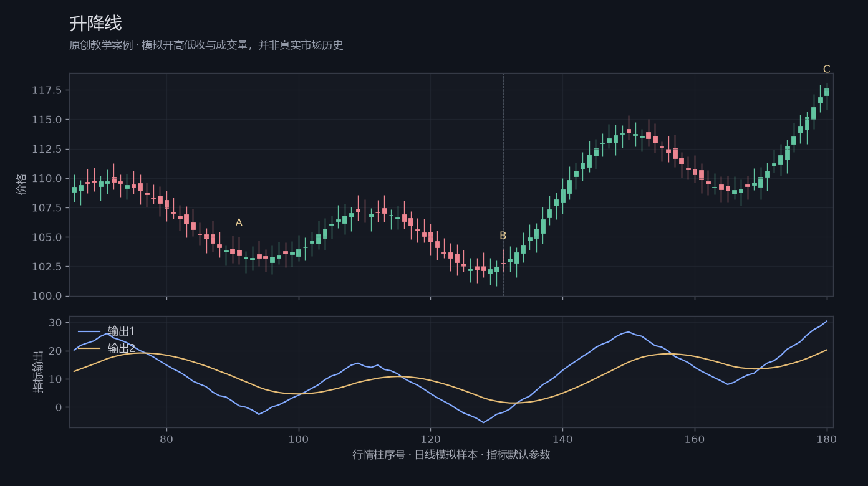Click price tick 102.5
The height and width of the screenshot is (486, 868).
coord(47,267)
